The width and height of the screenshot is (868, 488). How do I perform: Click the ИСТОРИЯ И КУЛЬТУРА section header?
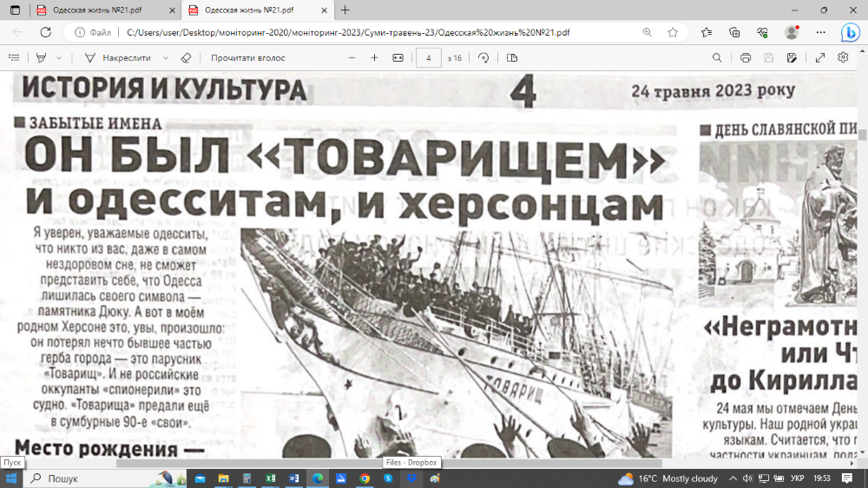tap(164, 89)
